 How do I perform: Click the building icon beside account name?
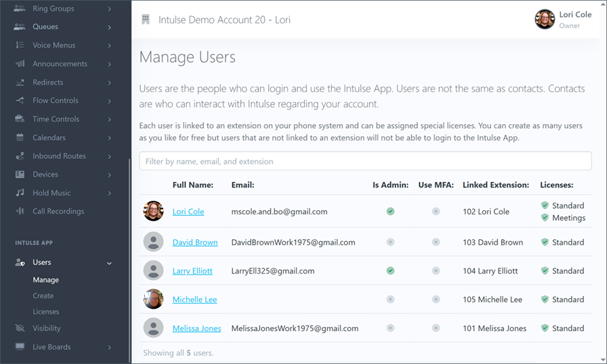(x=146, y=20)
